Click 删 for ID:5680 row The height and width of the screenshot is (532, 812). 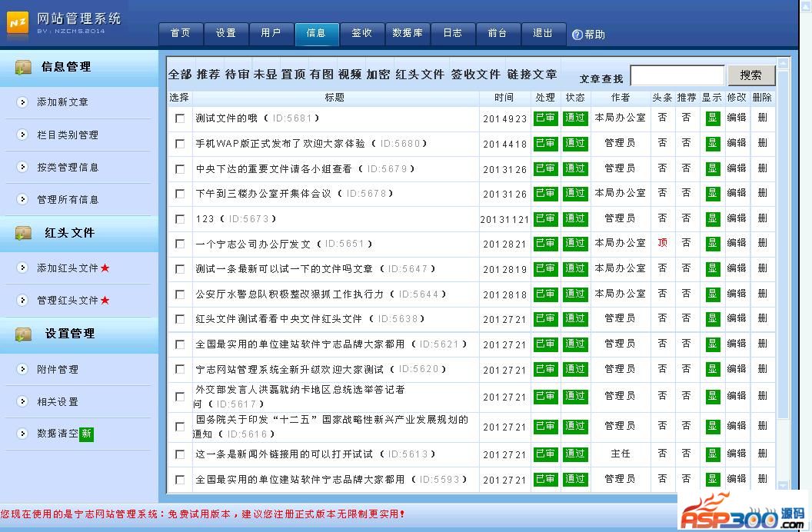pyautogui.click(x=762, y=143)
